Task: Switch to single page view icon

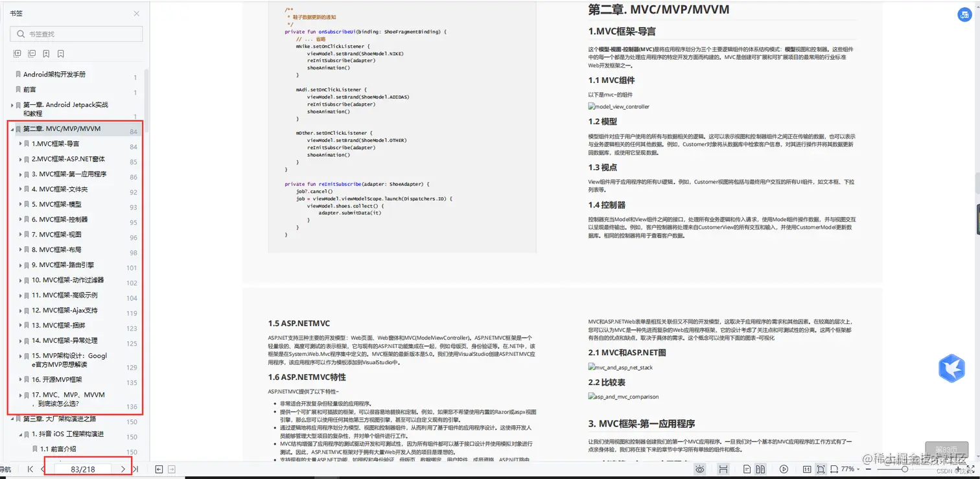Action: coord(747,469)
